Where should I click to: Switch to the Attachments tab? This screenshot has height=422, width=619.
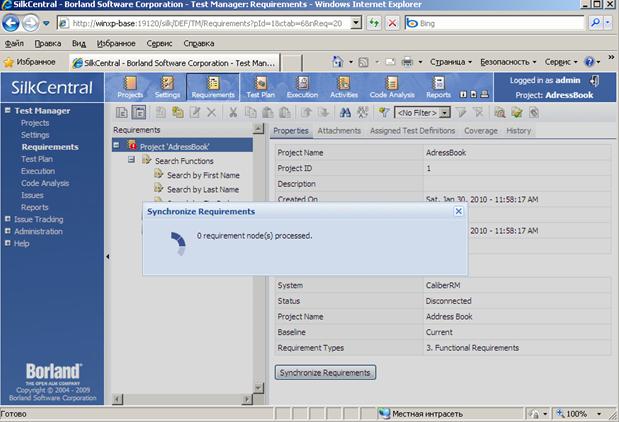click(339, 131)
